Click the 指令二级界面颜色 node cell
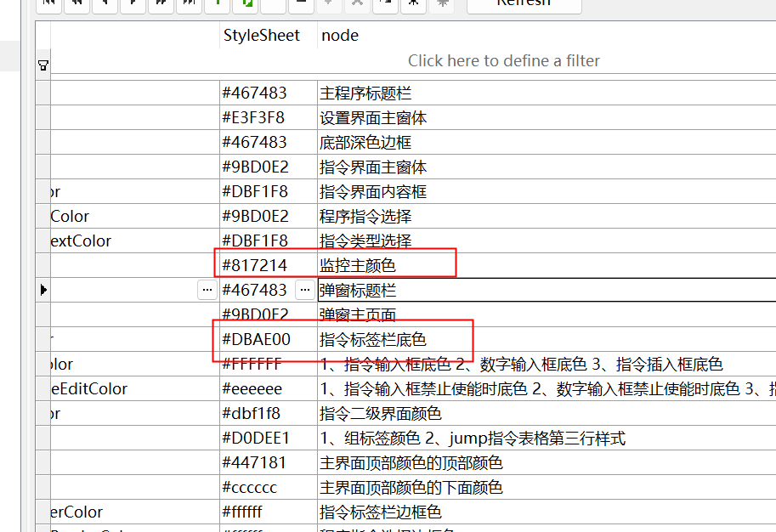 pyautogui.click(x=381, y=414)
